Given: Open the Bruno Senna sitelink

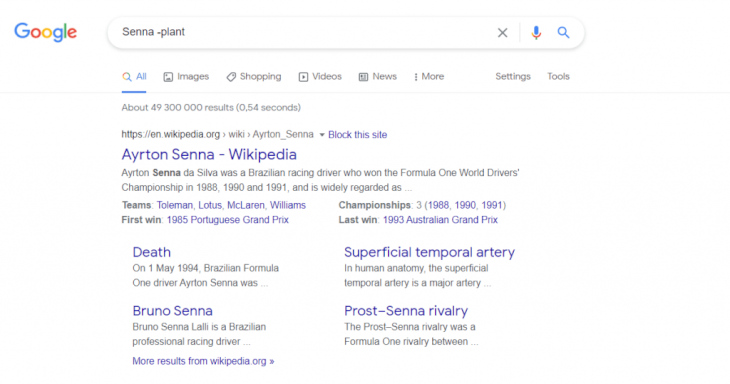Looking at the screenshot, I should 172,311.
